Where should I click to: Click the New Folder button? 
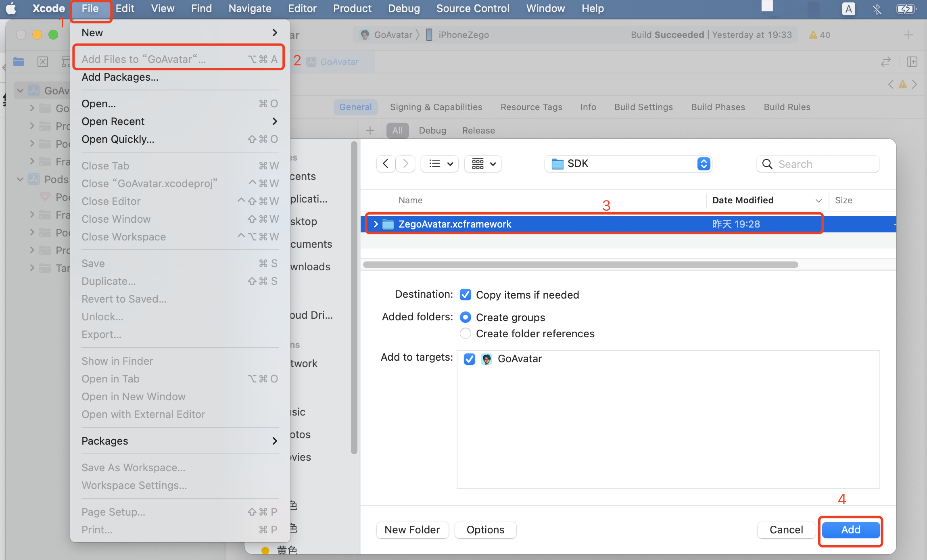pyautogui.click(x=412, y=530)
